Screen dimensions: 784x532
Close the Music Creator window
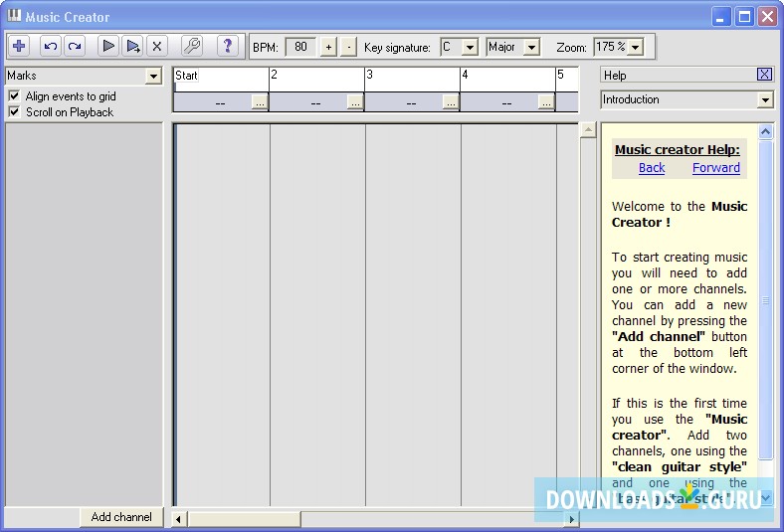[767, 17]
